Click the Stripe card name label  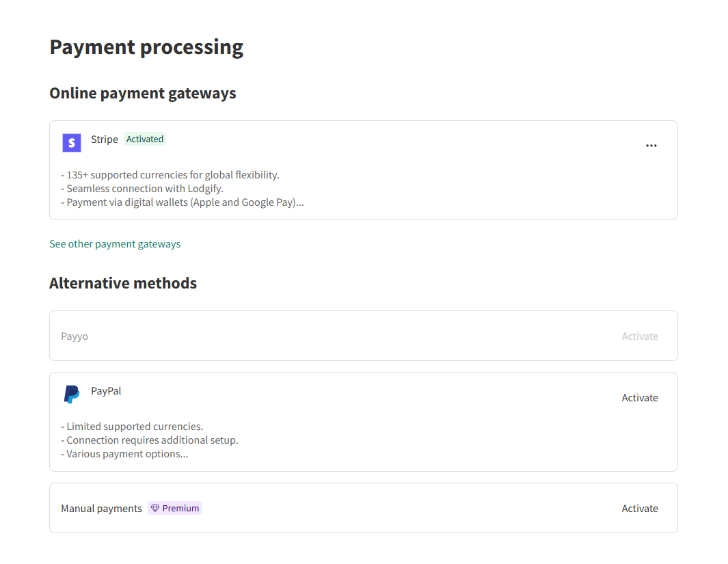[104, 139]
